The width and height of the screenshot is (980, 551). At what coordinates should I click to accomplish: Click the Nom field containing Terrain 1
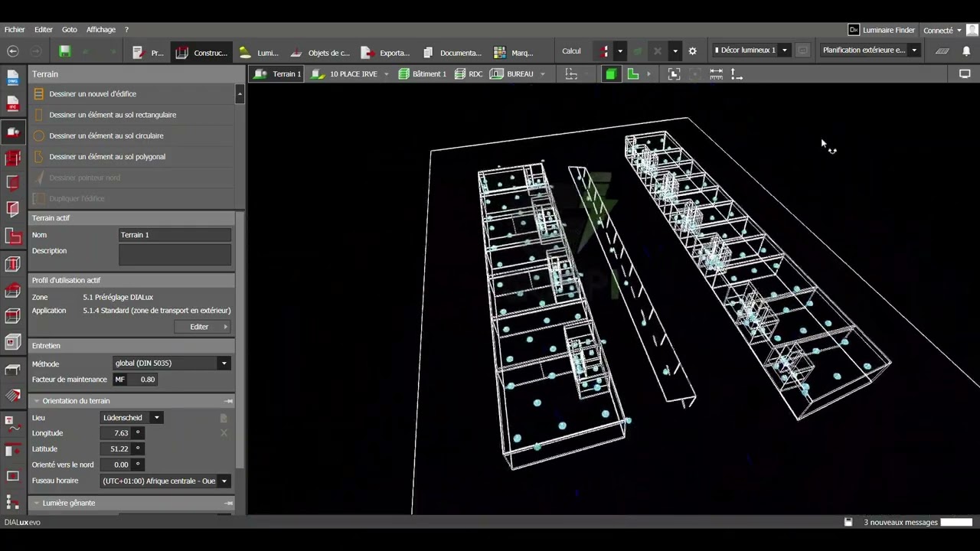pos(175,235)
